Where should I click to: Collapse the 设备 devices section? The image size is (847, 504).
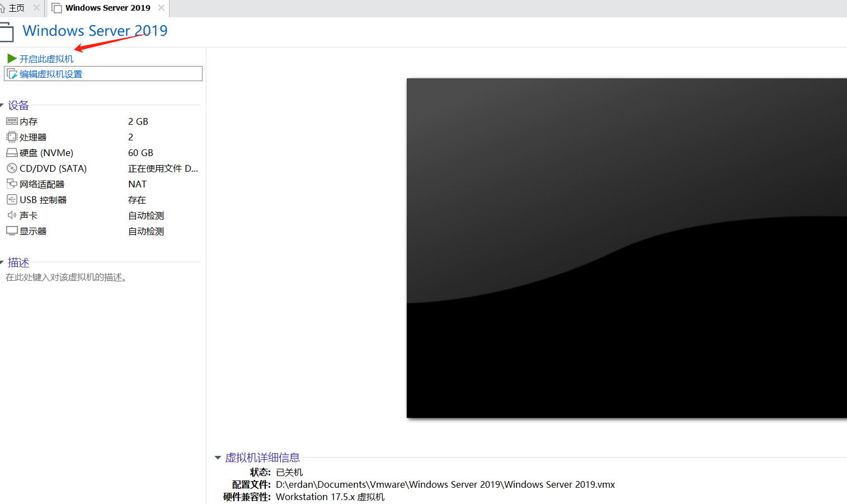pos(2,105)
